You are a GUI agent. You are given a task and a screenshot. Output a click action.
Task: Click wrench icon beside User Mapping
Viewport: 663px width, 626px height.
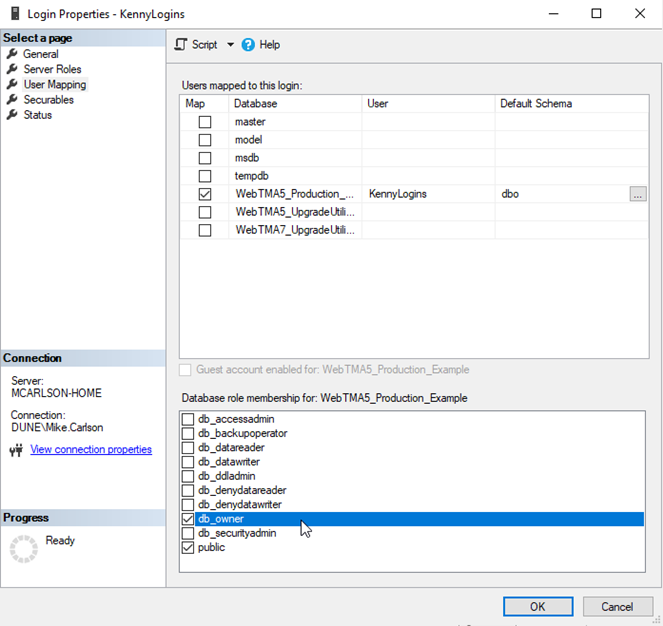click(12, 85)
